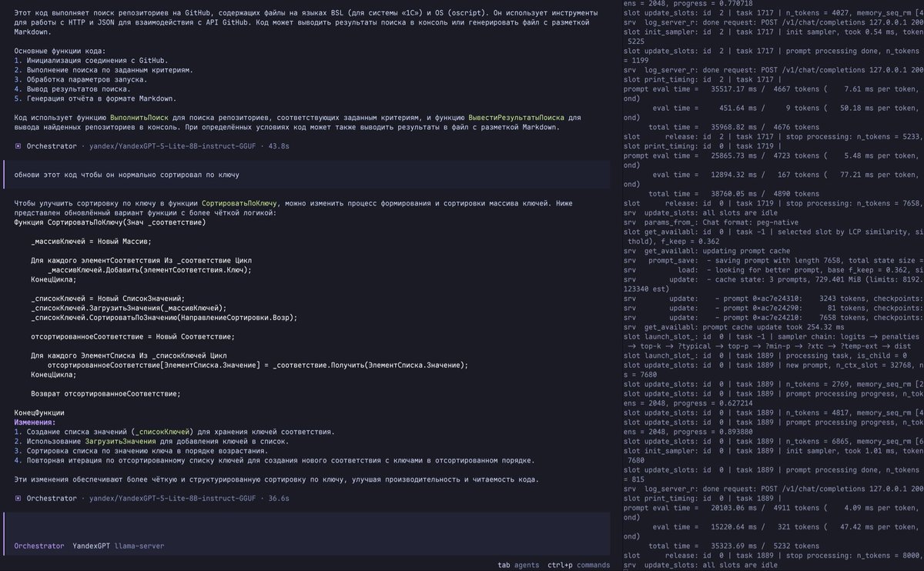Click code line '_массивКлючей.Добавить(элементСоответствия.Ключ);'
This screenshot has height=571, width=924.
[x=149, y=270]
